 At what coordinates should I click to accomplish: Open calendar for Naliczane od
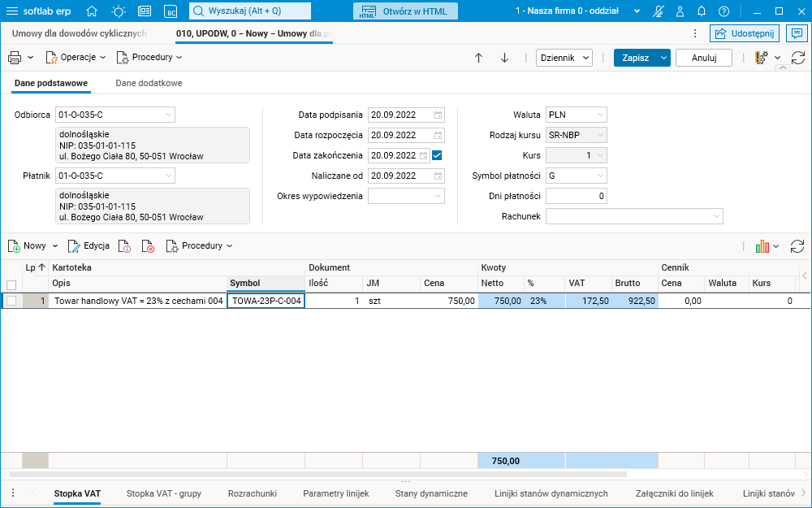438,176
